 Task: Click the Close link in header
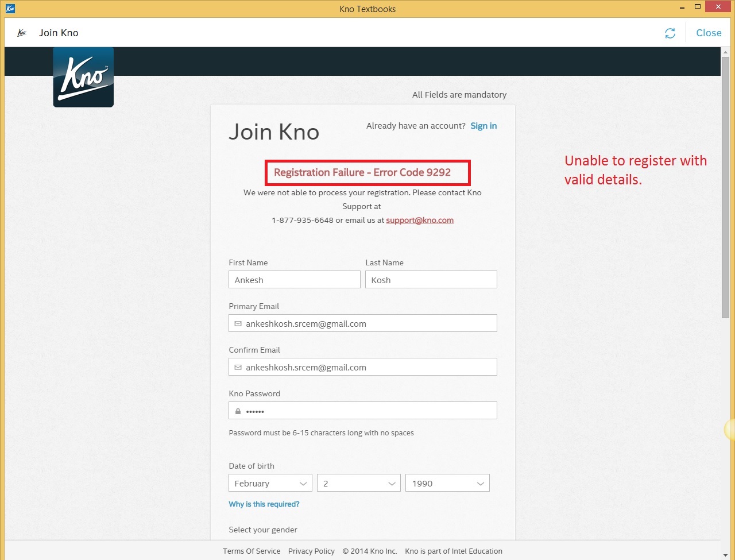pos(709,33)
